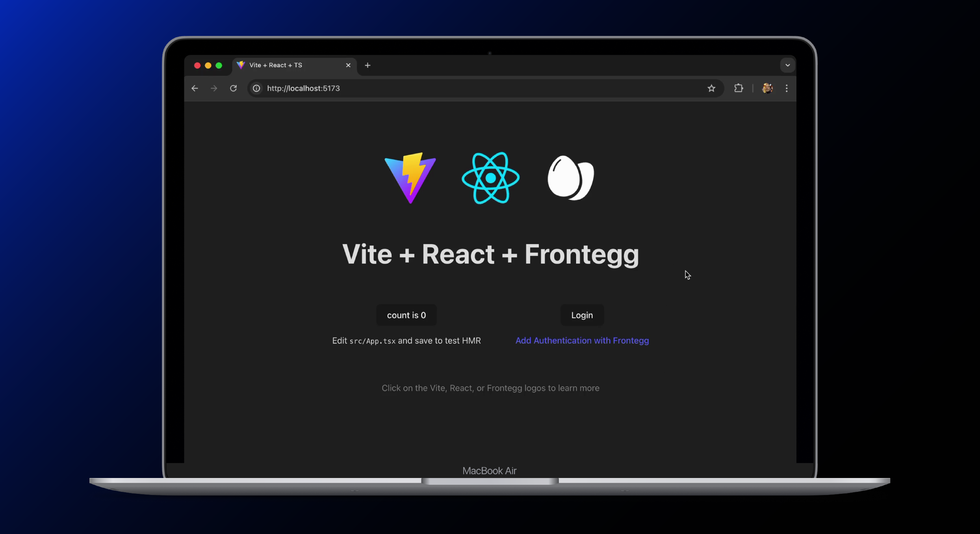Screen dimensions: 980x534
Task: Open the site information panel
Action: (x=256, y=88)
